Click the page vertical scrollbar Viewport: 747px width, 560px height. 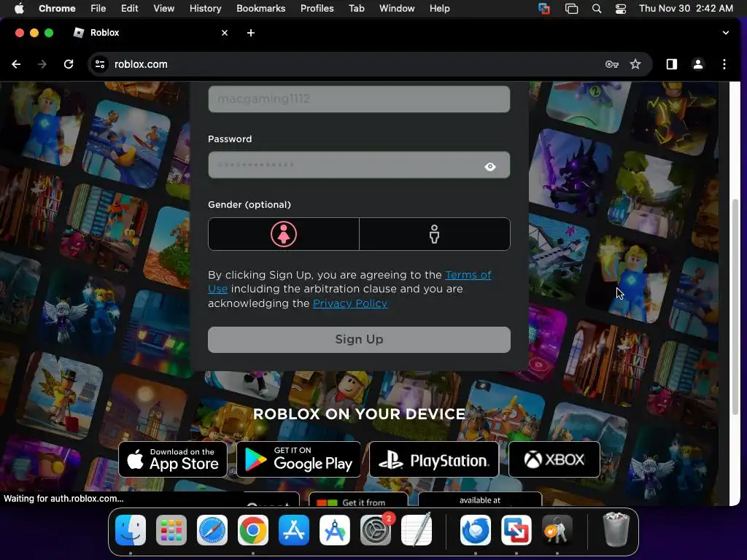735,306
